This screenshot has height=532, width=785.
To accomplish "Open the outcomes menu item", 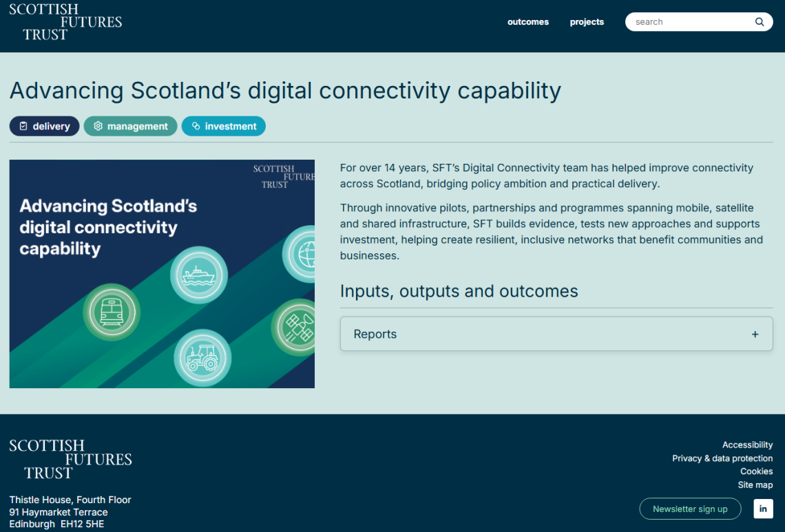I will [x=527, y=22].
